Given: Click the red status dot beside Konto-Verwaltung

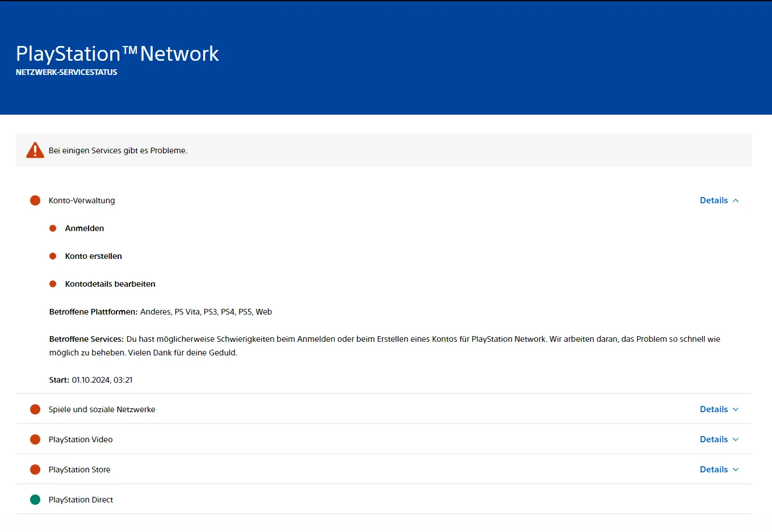Looking at the screenshot, I should [x=35, y=200].
